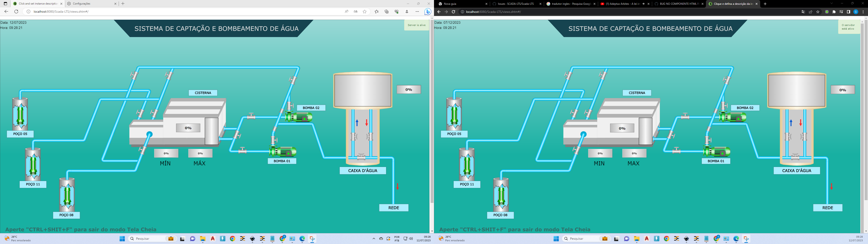The width and height of the screenshot is (868, 244).
Task: Click the Server is alive indicator
Action: 416,25
